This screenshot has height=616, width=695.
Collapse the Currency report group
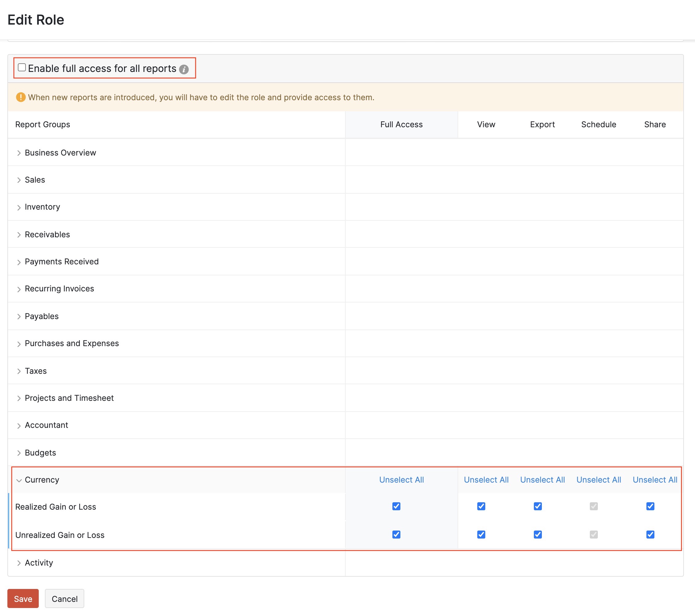click(19, 480)
